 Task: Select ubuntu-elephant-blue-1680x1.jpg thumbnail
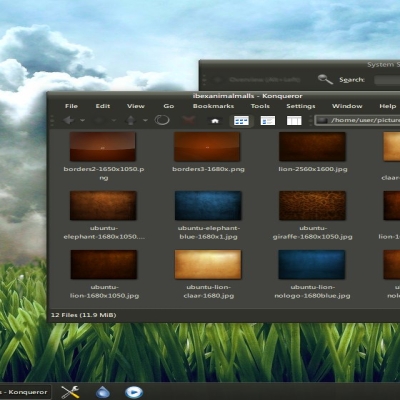click(208, 205)
